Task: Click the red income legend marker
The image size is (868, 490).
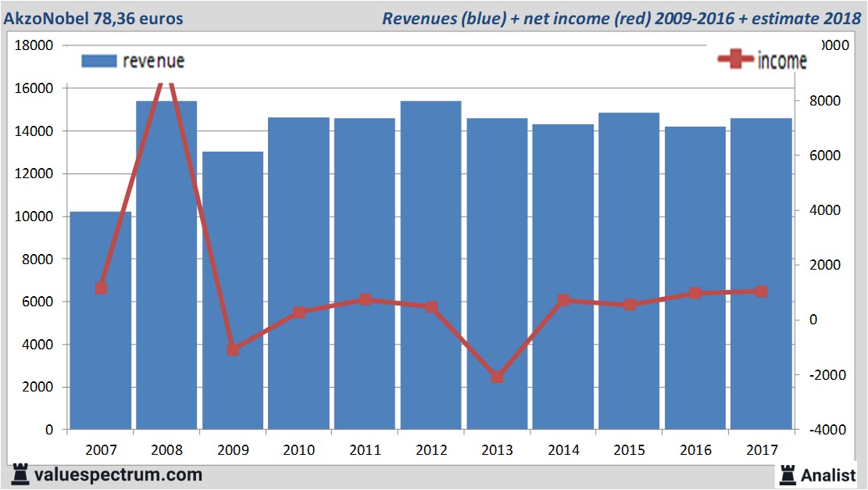Action: [736, 60]
